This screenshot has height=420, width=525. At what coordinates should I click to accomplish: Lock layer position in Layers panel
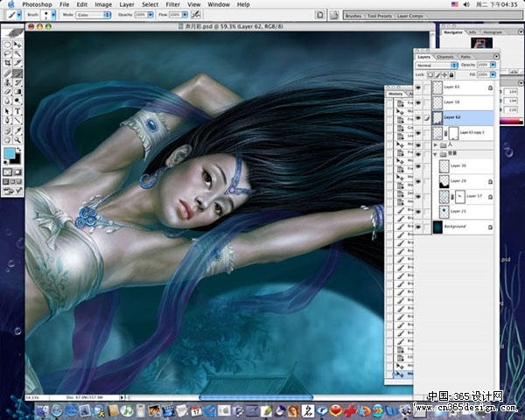point(444,74)
